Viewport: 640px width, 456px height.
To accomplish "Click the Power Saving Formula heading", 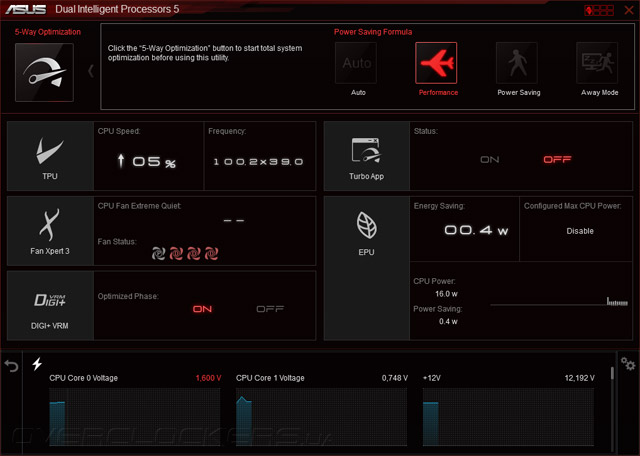I will click(373, 32).
